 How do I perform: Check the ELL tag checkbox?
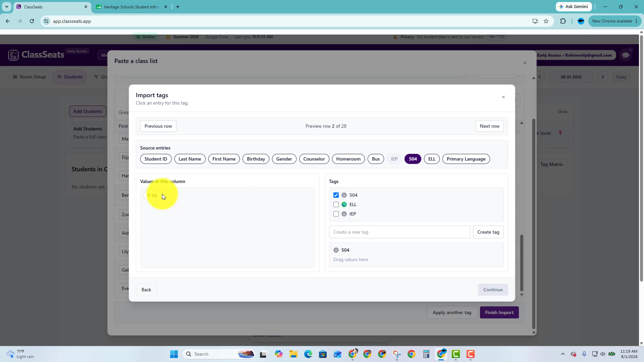tap(336, 204)
